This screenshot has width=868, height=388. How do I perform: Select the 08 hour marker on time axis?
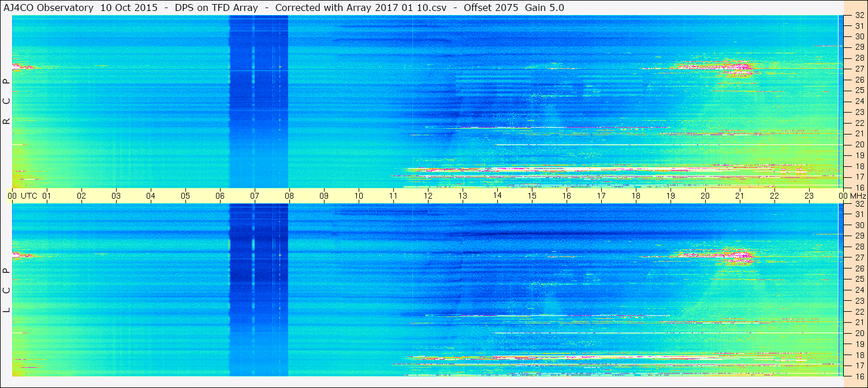(289, 196)
